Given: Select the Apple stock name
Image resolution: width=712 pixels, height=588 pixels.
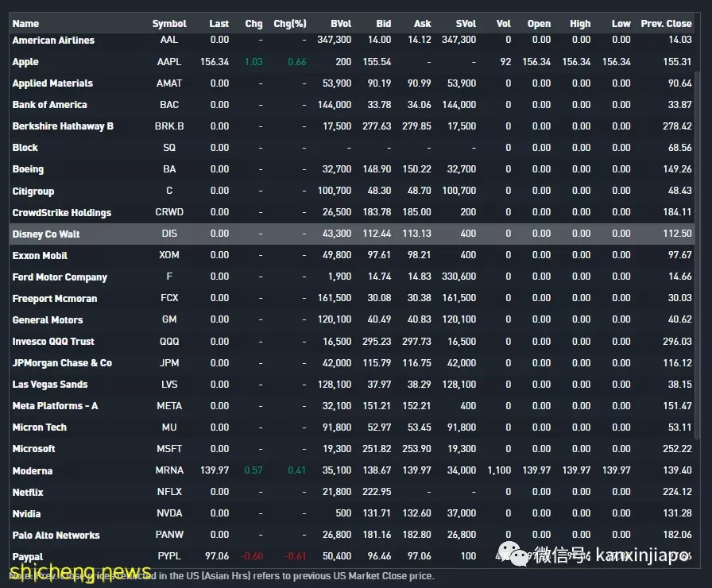Looking at the screenshot, I should tap(25, 62).
